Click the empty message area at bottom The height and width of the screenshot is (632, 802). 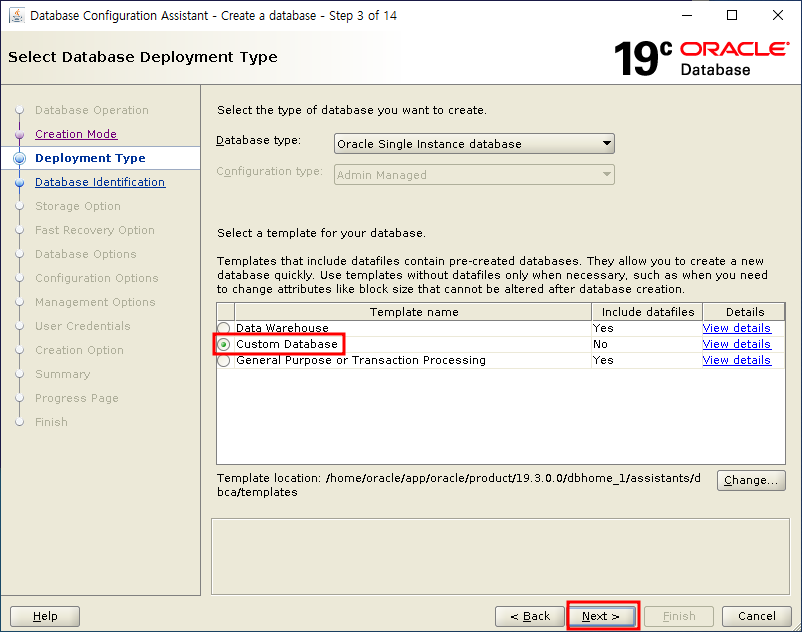[500, 556]
